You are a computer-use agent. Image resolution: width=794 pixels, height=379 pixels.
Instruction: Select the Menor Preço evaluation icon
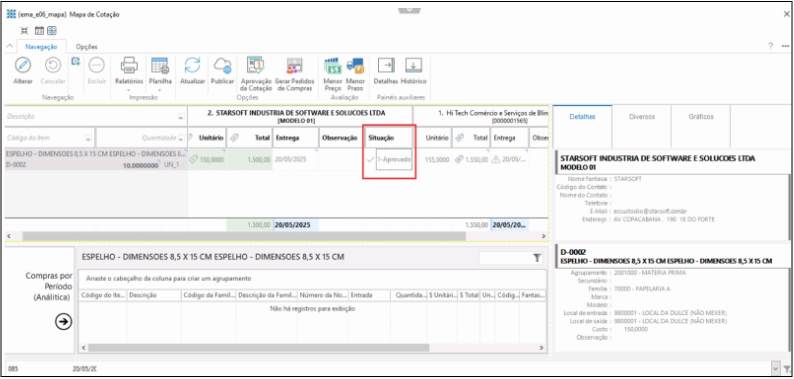click(333, 65)
